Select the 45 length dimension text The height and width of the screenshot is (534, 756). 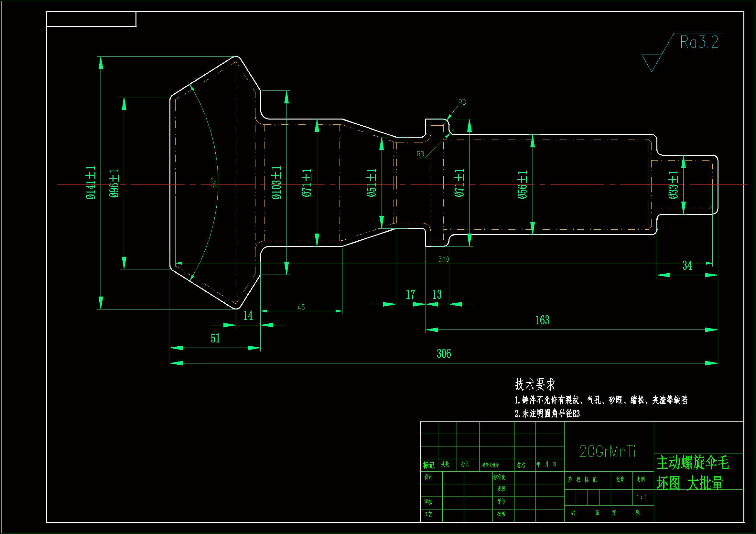(301, 307)
